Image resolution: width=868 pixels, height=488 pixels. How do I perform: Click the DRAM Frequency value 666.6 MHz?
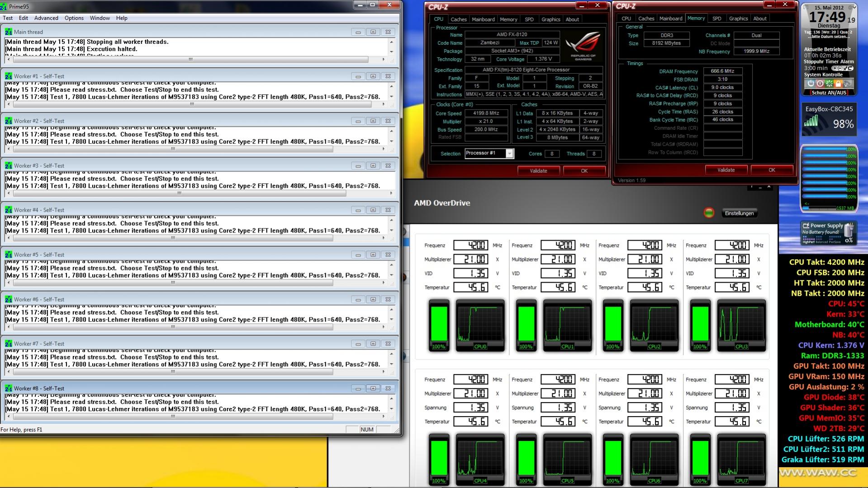coord(722,71)
